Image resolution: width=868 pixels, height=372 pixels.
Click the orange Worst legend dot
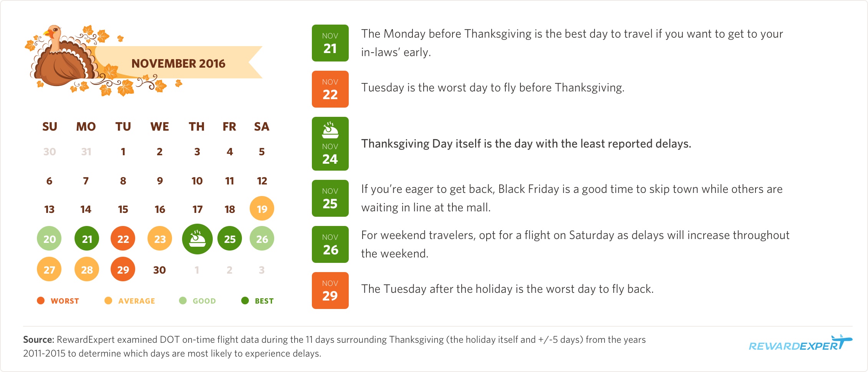[x=41, y=301]
